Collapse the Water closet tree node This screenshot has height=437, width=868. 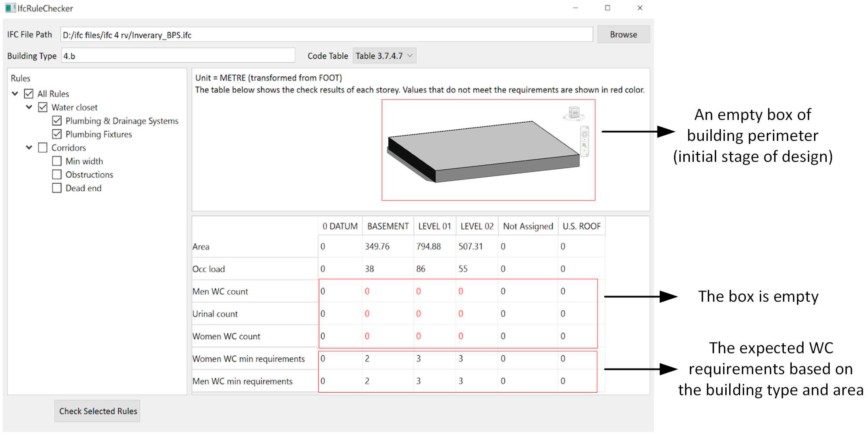pos(29,107)
